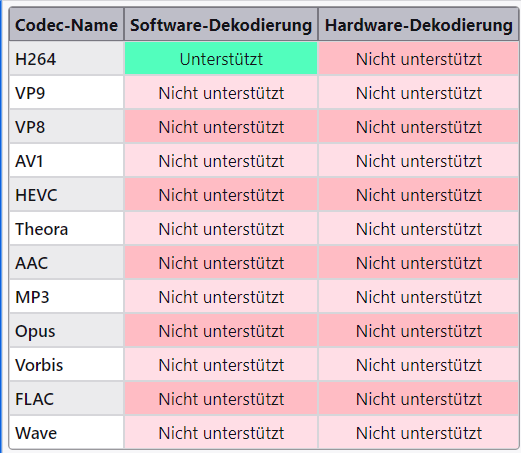This screenshot has height=453, width=521.
Task: Select the H264 codec row label
Action: (x=66, y=59)
